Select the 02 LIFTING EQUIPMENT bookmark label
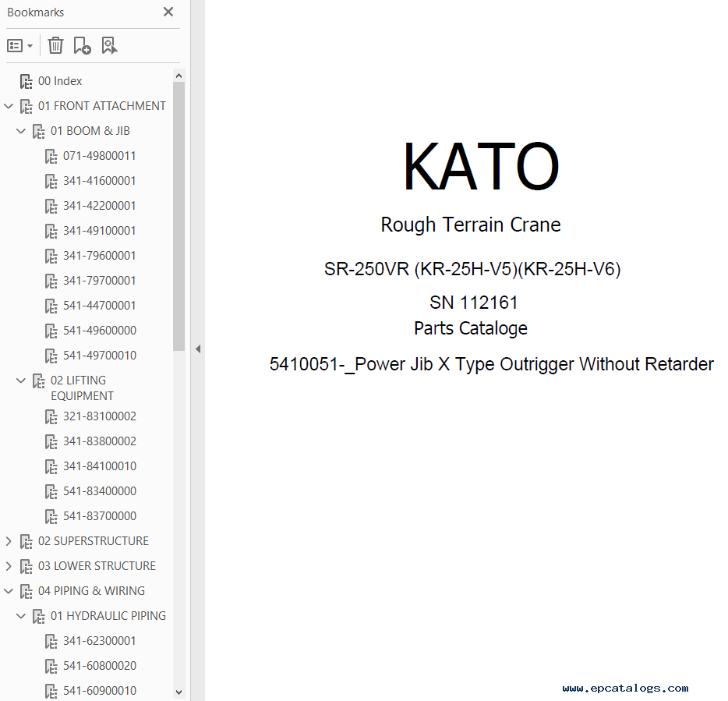The image size is (728, 701). pyautogui.click(x=82, y=388)
